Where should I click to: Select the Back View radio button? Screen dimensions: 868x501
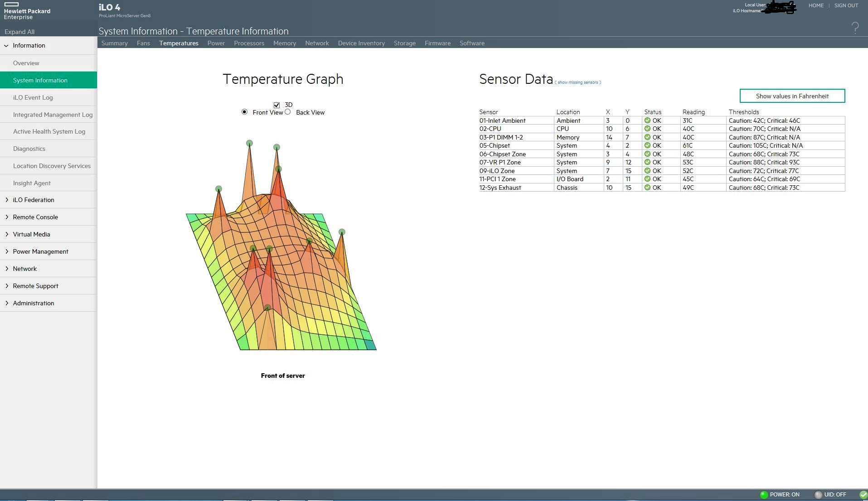[288, 112]
